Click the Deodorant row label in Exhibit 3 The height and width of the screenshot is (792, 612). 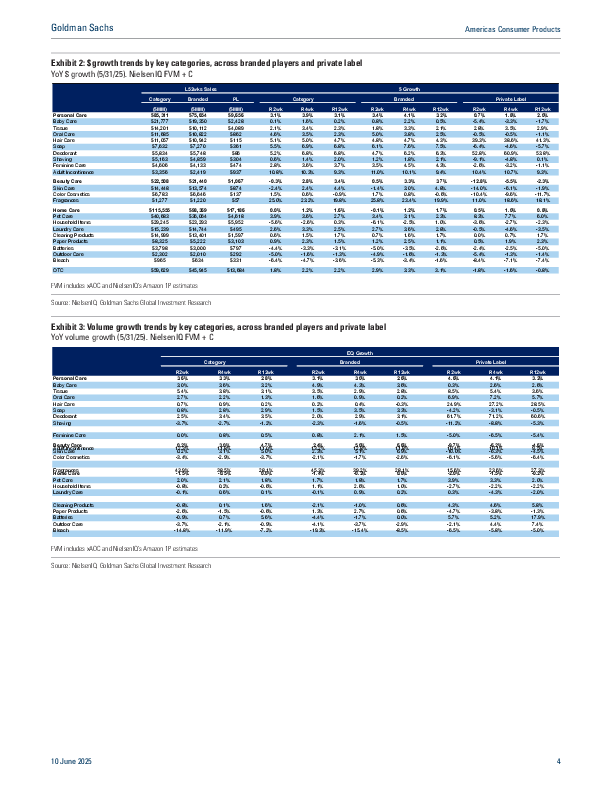click(x=65, y=417)
